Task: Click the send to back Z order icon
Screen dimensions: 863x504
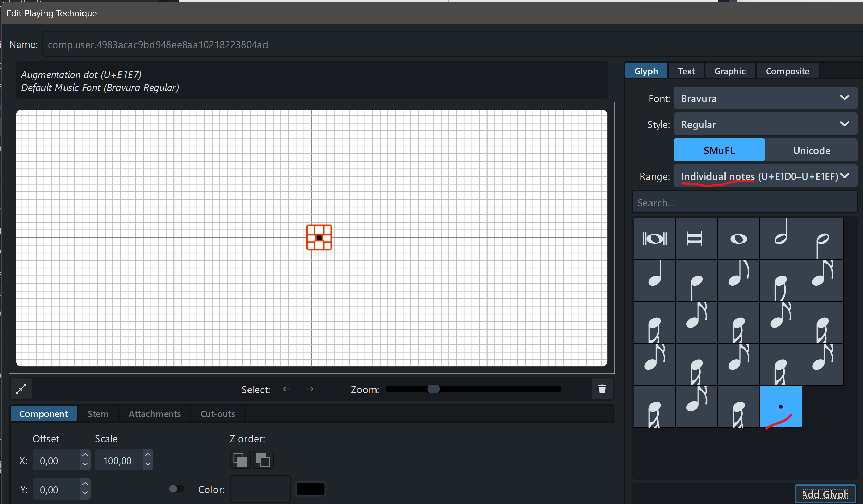Action: click(x=263, y=460)
